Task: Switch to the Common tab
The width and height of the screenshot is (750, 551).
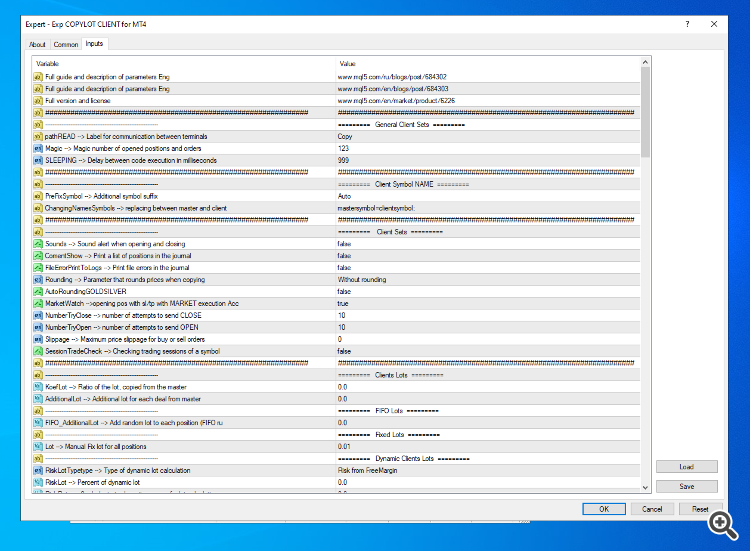Action: [66, 44]
